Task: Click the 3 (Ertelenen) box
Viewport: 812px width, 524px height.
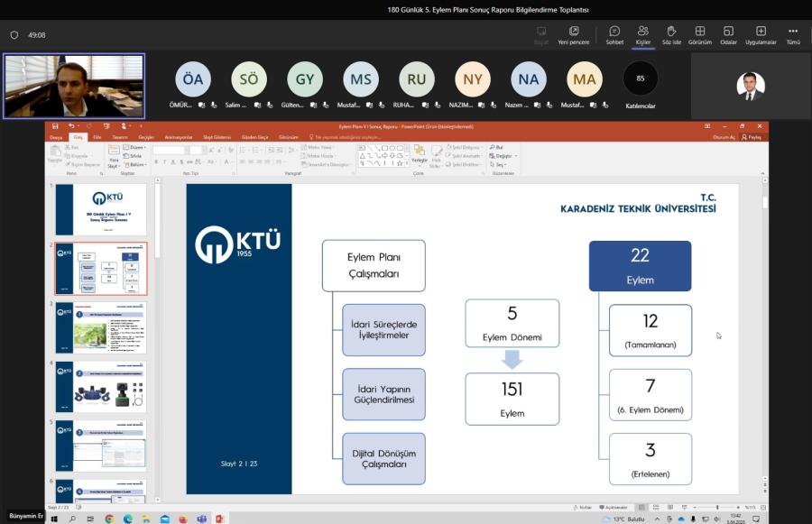Action: pos(651,459)
